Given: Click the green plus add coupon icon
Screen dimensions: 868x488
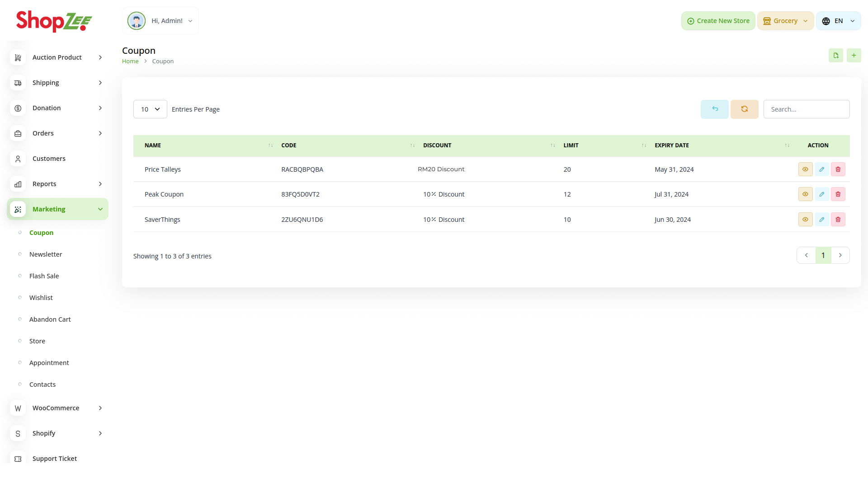Looking at the screenshot, I should click(x=854, y=56).
